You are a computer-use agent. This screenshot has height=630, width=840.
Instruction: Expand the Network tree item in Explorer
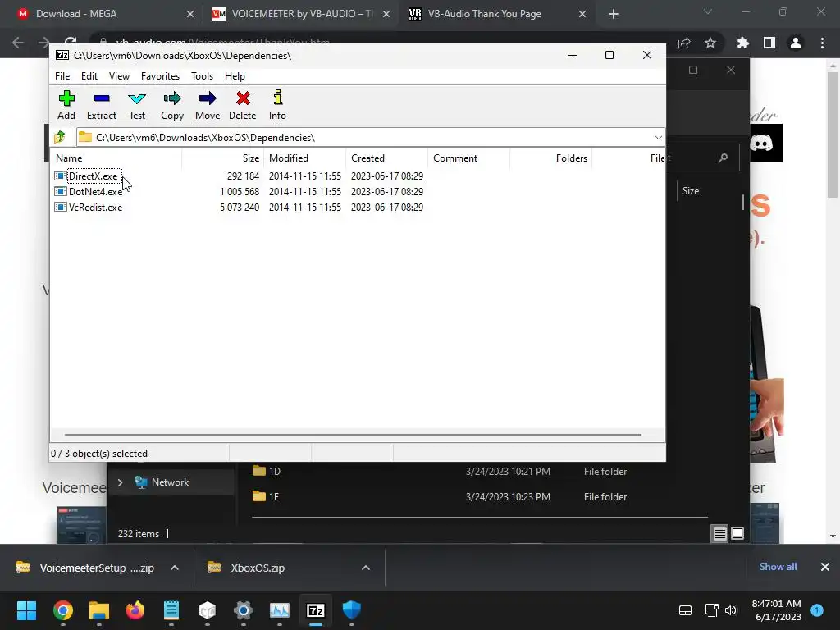pos(120,482)
